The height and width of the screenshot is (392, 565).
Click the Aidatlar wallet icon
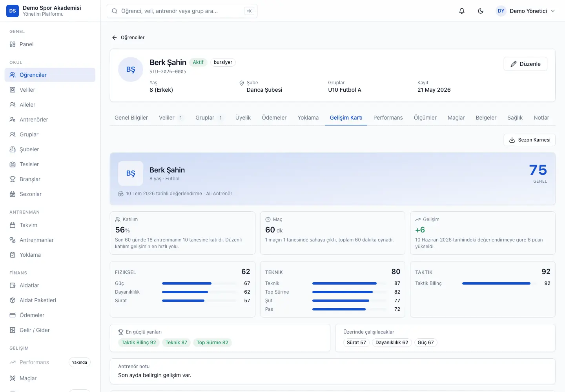tap(13, 285)
